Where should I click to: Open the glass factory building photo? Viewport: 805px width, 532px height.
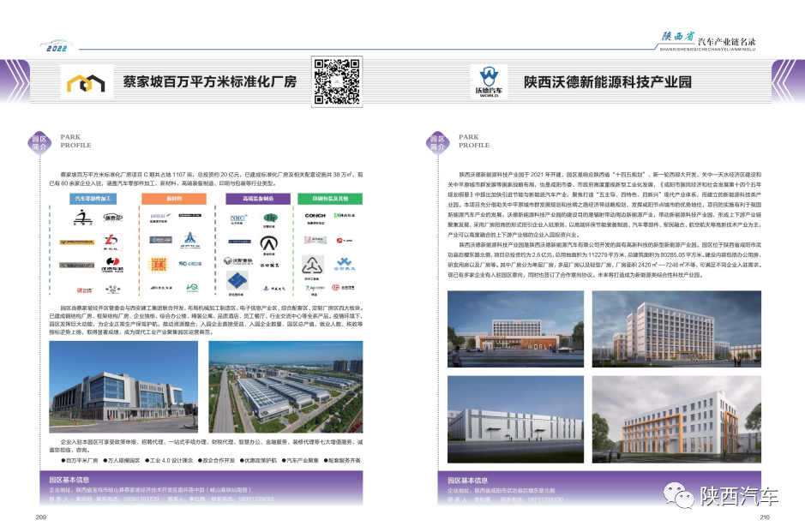coord(123,387)
